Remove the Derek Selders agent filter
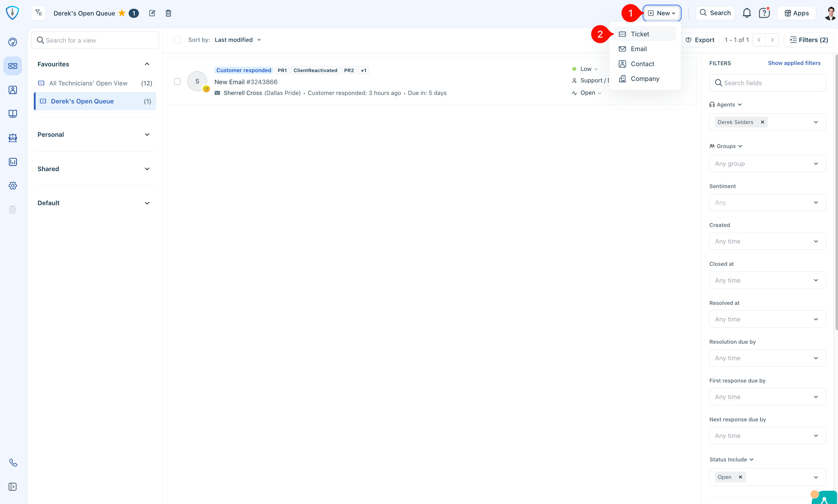Image resolution: width=838 pixels, height=504 pixels. pos(762,122)
